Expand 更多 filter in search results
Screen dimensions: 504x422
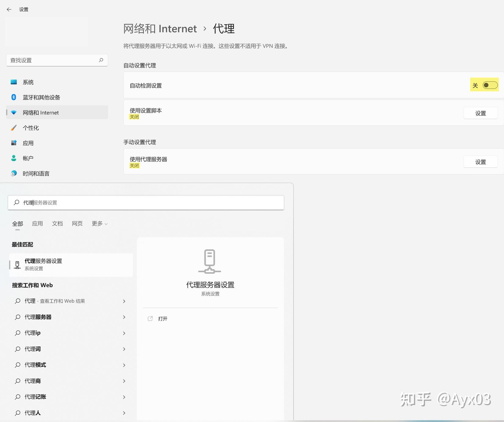pos(99,223)
